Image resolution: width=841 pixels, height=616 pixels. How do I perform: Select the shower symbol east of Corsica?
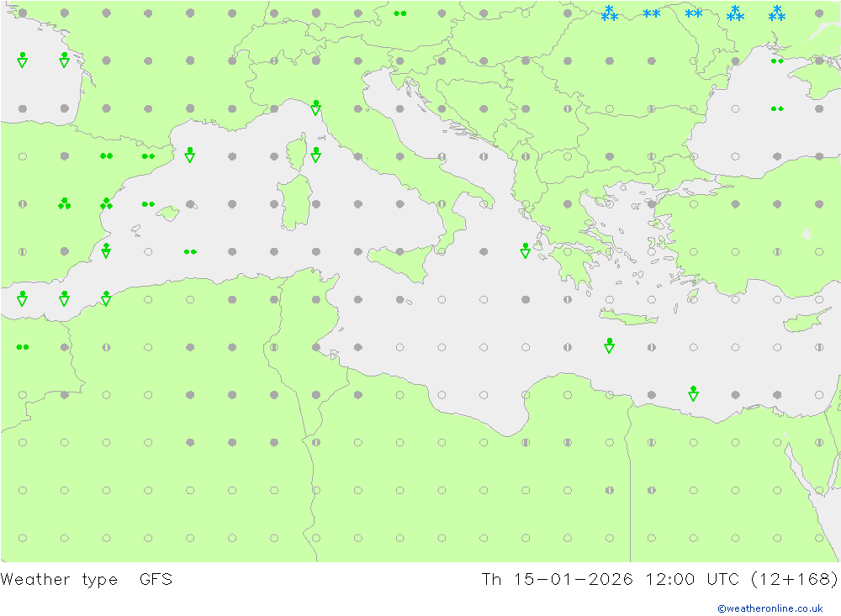(316, 155)
